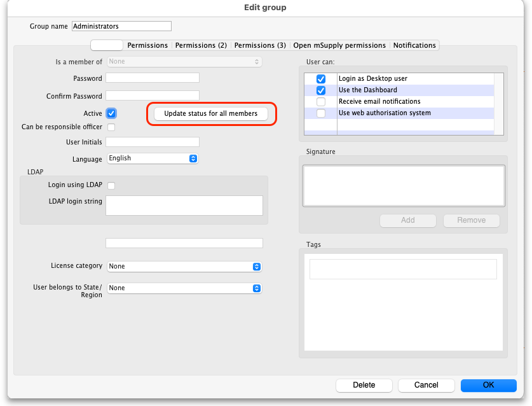Image resolution: width=532 pixels, height=406 pixels.
Task: Open the Notifications tab
Action: (x=414, y=46)
